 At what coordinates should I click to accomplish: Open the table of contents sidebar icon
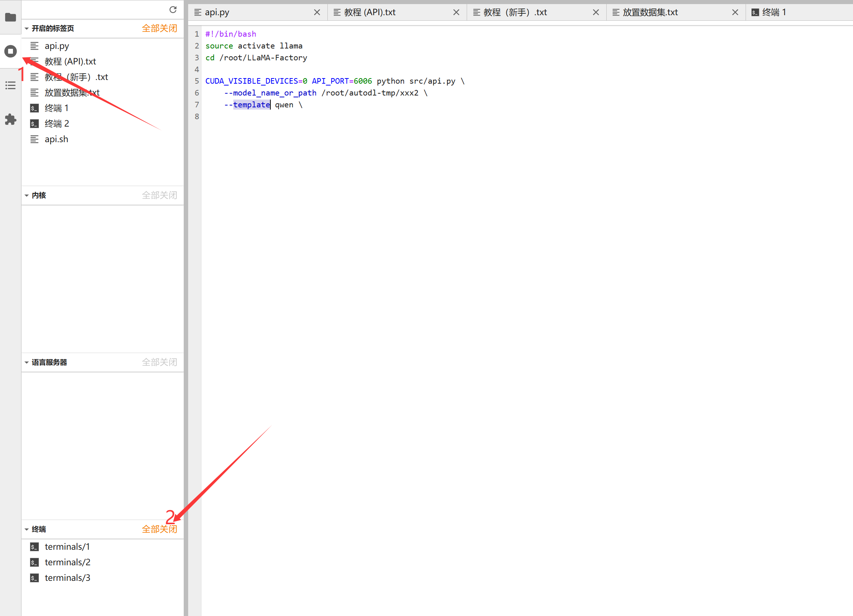(10, 85)
